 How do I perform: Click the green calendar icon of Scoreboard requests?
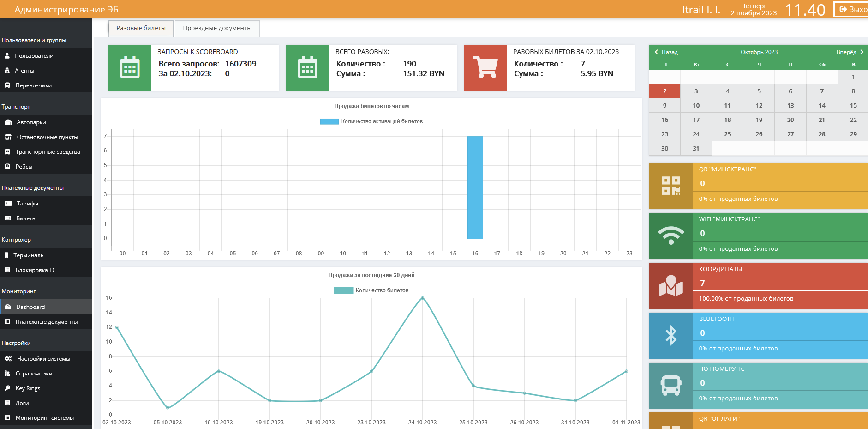[130, 67]
